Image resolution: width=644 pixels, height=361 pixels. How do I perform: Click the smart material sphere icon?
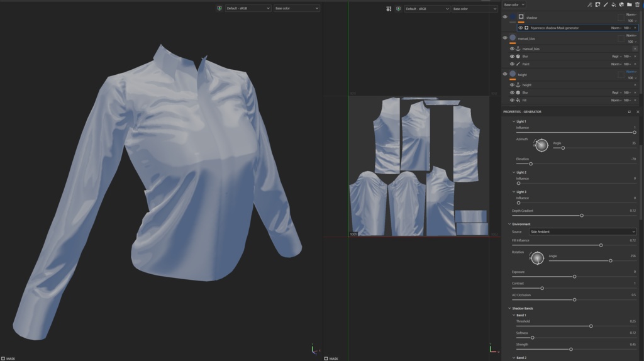pyautogui.click(x=621, y=4)
